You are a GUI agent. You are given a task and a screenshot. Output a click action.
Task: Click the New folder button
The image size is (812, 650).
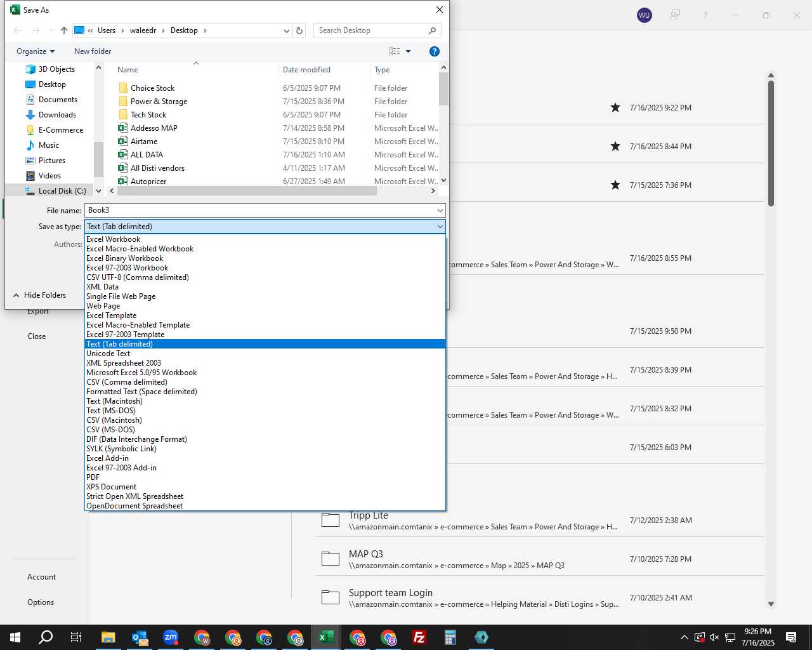tap(93, 51)
